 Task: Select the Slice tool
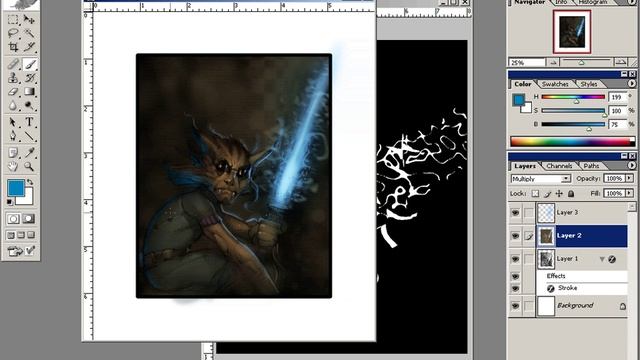29,47
